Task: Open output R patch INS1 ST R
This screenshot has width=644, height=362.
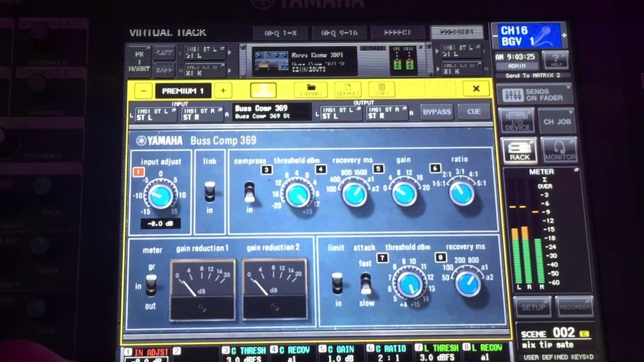Action: coord(387,113)
